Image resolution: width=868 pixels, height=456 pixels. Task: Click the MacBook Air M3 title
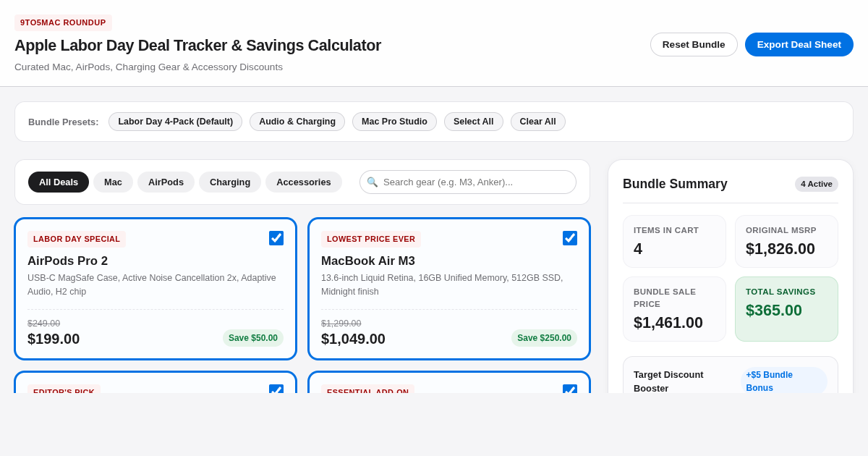coord(368,261)
